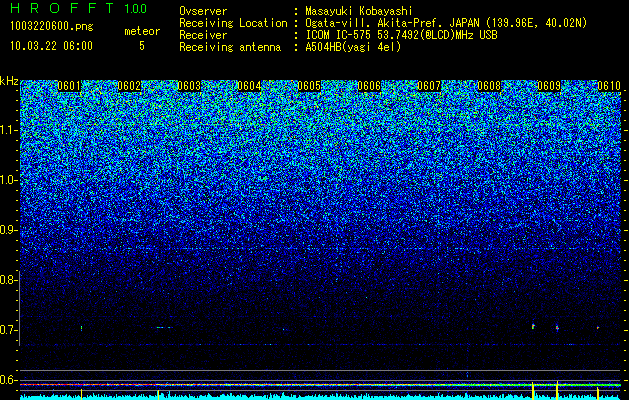Click the ICOM IC-575 receiver text
This screenshot has width=629, height=400.
point(401,35)
